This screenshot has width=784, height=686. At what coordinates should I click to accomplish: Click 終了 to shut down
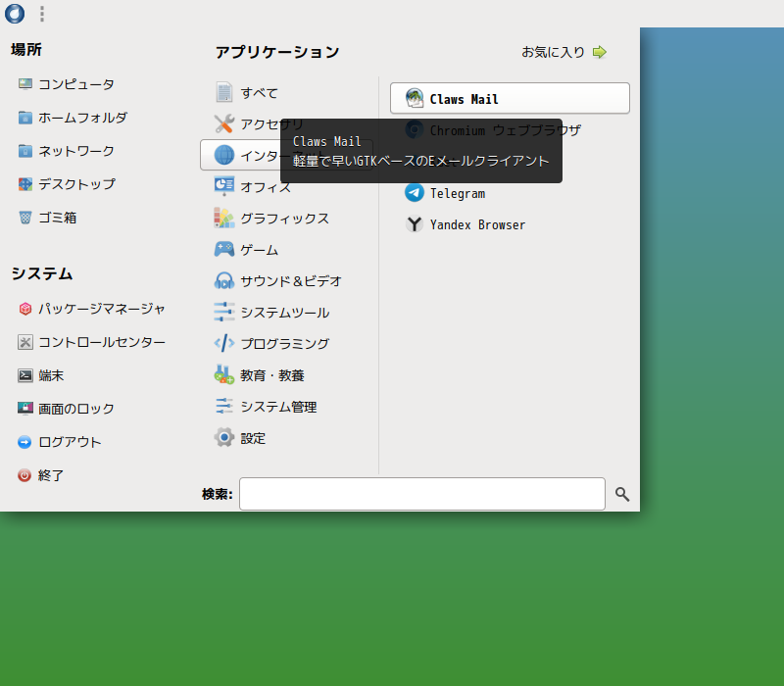click(40, 475)
